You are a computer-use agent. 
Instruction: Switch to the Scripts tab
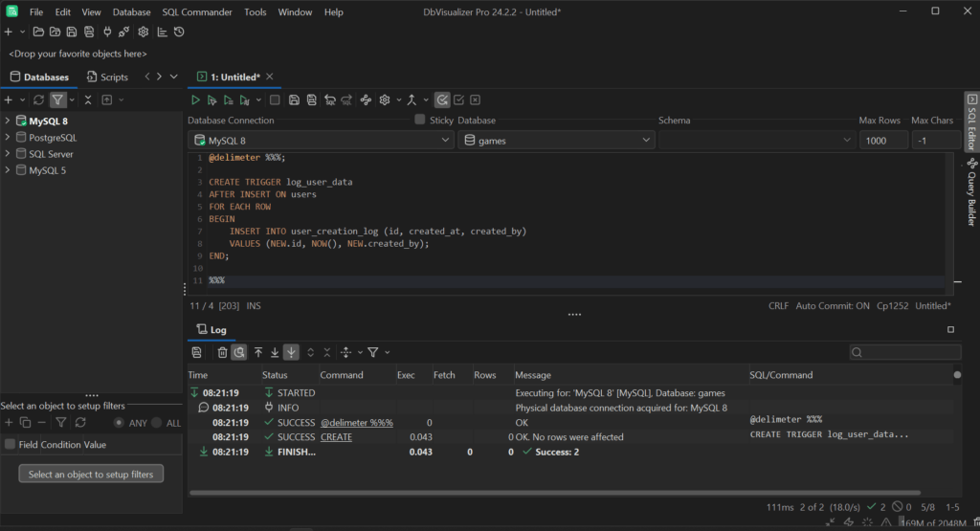[107, 77]
